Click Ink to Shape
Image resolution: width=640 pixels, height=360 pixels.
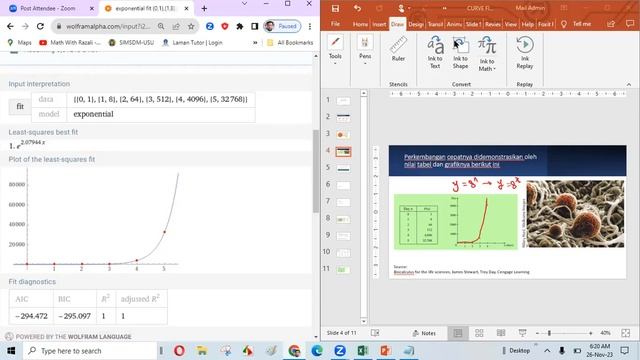(460, 52)
